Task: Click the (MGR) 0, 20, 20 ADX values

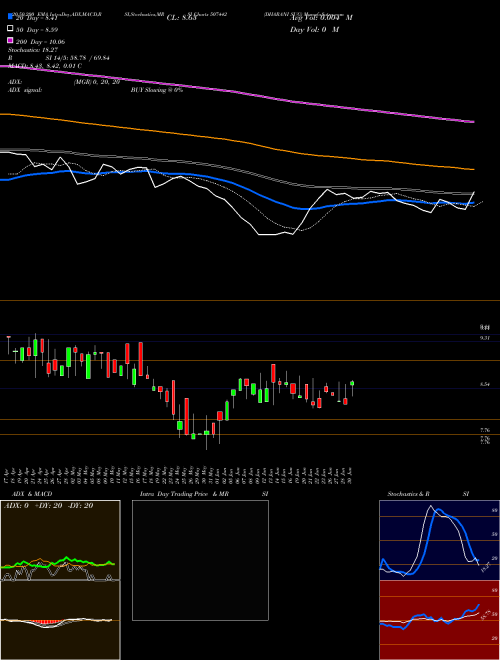Action: coord(97,82)
